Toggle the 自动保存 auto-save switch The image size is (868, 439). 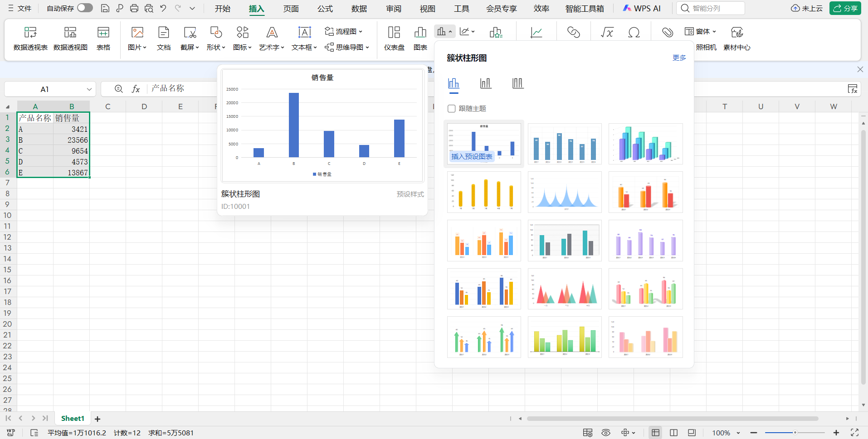(84, 8)
